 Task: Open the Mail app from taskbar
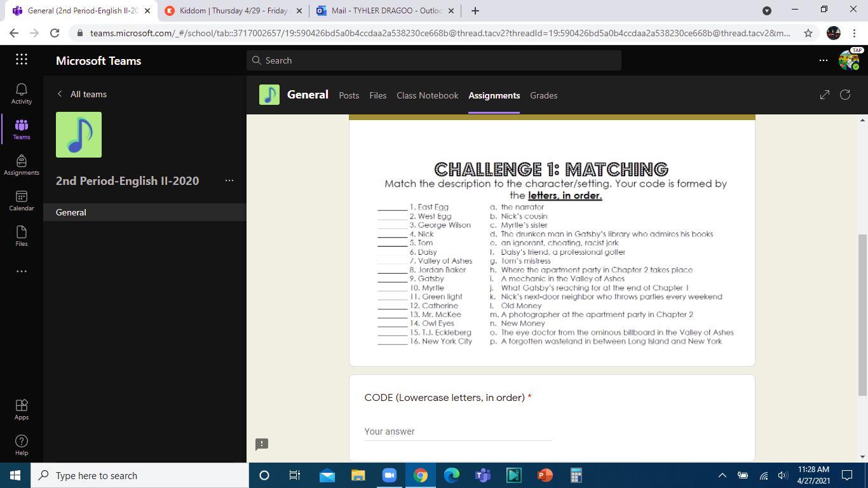(x=327, y=475)
